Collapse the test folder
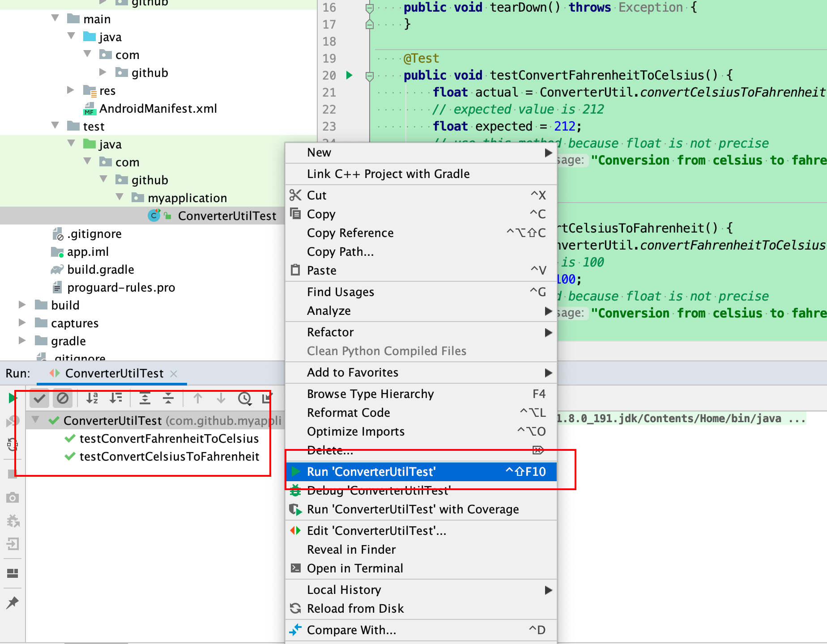 click(x=55, y=125)
